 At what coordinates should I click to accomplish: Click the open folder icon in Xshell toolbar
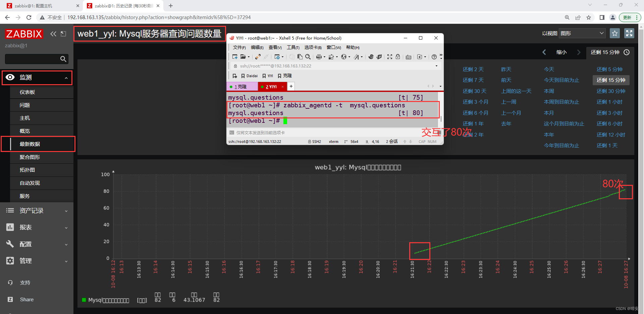[243, 57]
